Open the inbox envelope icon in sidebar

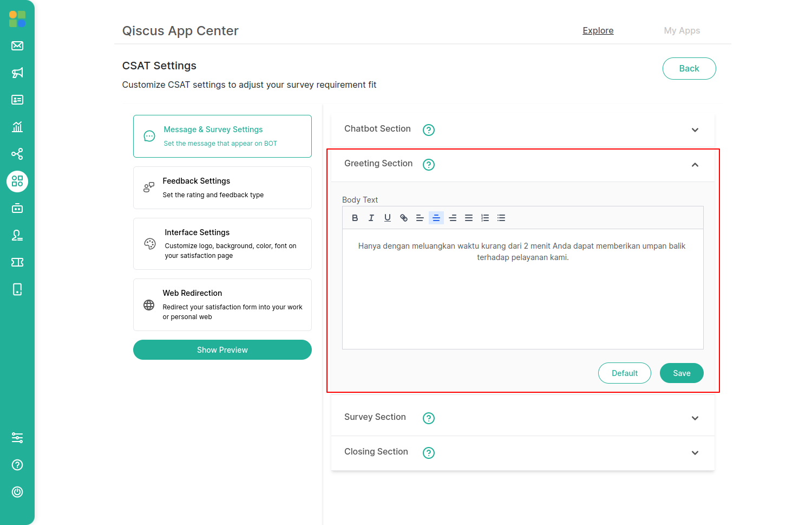pos(17,46)
